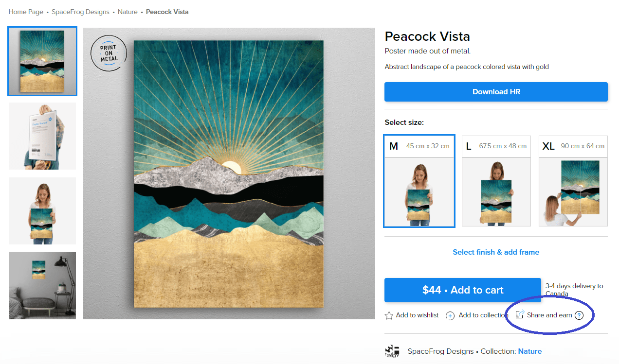This screenshot has width=619, height=364.
Task: Select the first poster thumbnail
Action: click(42, 61)
